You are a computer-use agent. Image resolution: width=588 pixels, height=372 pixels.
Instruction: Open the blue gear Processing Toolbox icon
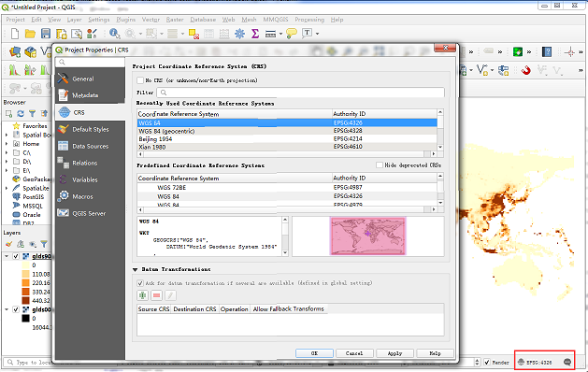click(x=239, y=34)
